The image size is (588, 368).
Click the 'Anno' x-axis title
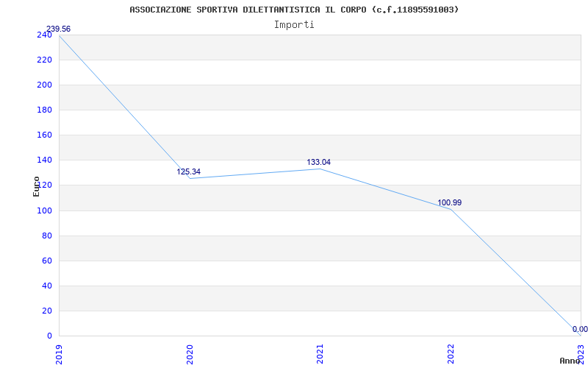(570, 361)
